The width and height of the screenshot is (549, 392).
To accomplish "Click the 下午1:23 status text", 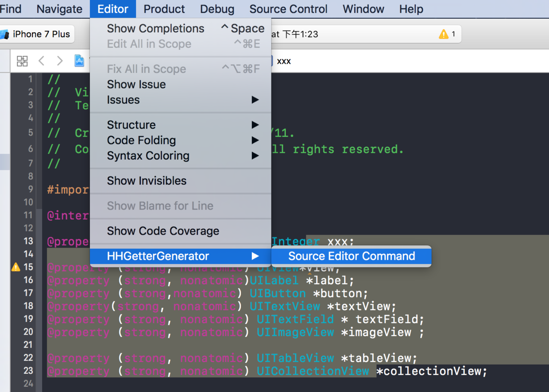I will click(300, 34).
